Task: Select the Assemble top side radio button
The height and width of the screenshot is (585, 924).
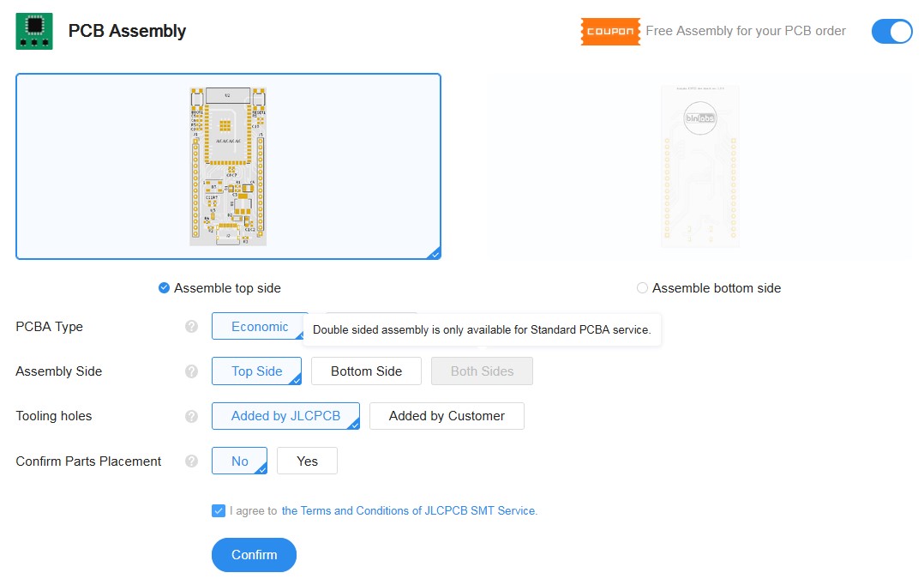Action: 164,288
